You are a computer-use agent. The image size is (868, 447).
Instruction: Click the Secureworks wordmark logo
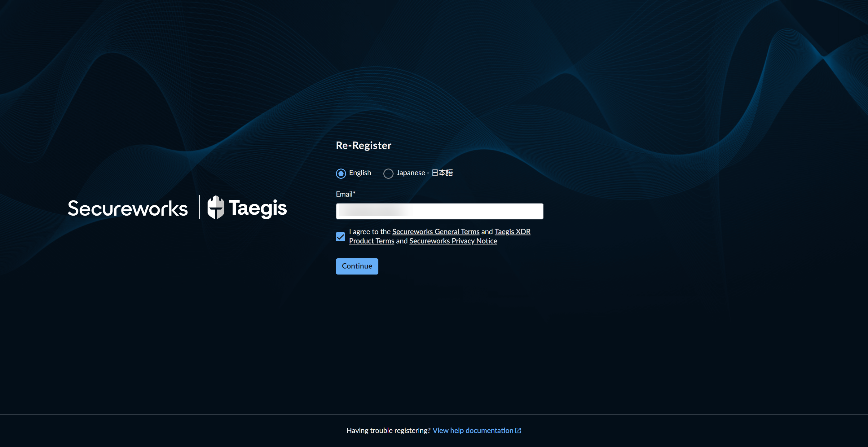click(128, 208)
